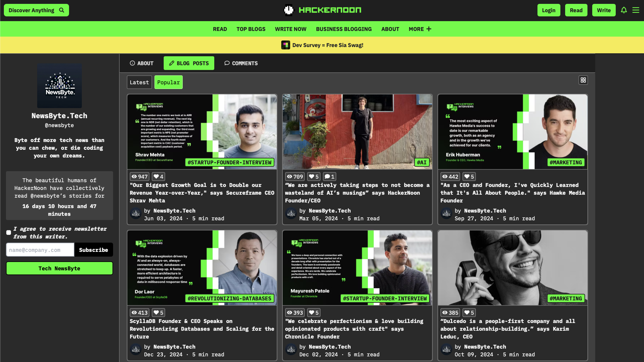Click the grid layout view icon
This screenshot has height=362, width=644.
[583, 80]
